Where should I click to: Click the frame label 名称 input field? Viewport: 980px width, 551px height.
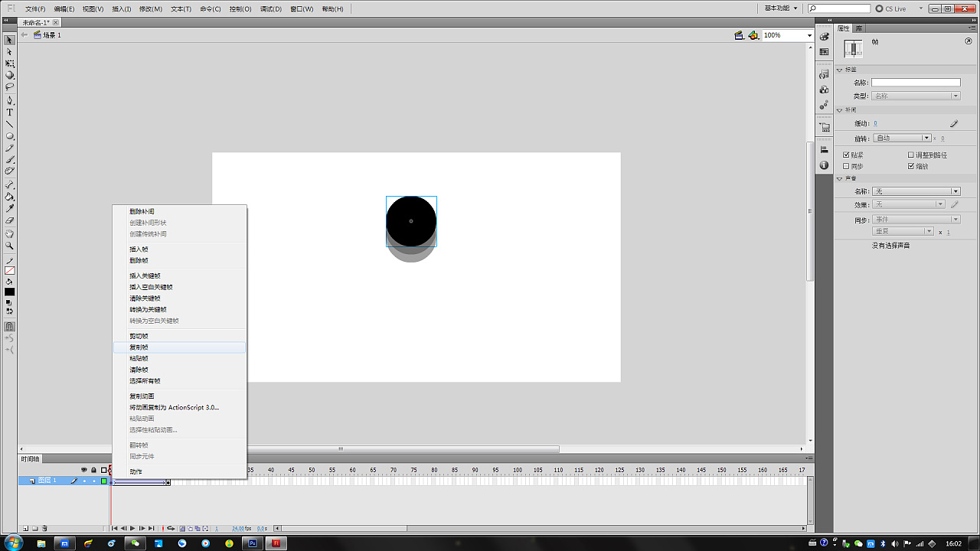pos(915,83)
